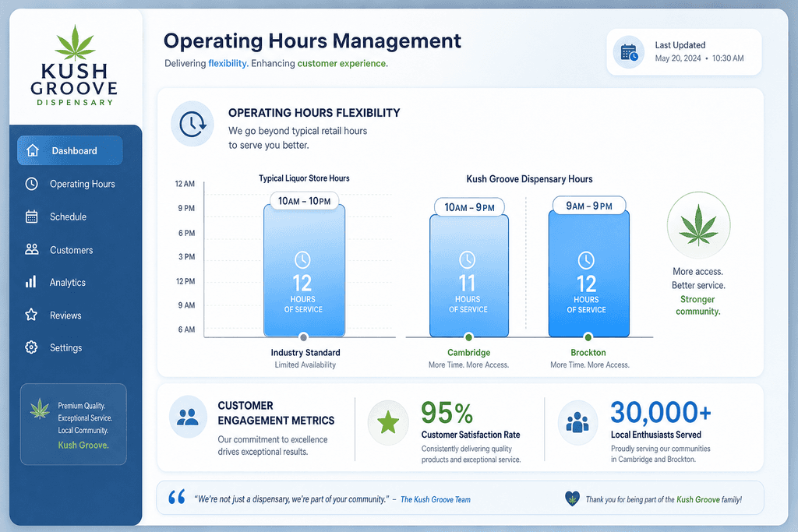
Task: Click the circled cannabis leaf above More access
Action: point(698,225)
